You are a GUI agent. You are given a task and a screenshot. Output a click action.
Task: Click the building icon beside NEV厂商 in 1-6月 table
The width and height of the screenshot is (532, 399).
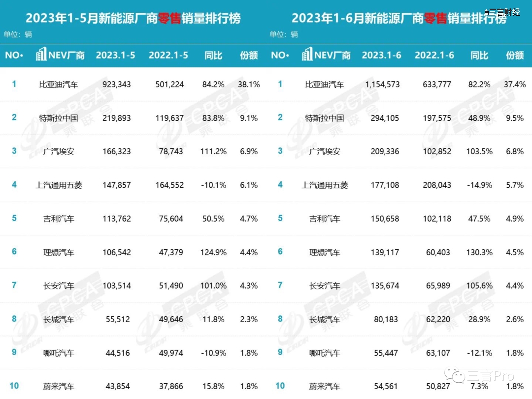(x=307, y=54)
